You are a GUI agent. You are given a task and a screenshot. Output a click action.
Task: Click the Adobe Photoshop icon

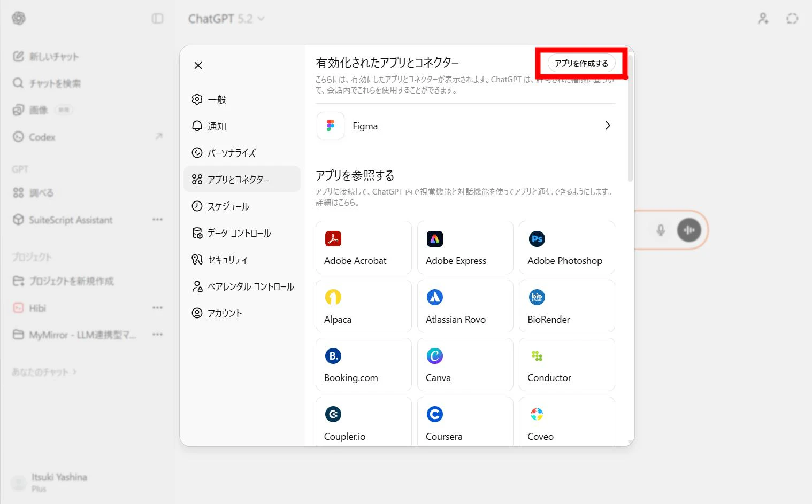pyautogui.click(x=537, y=239)
